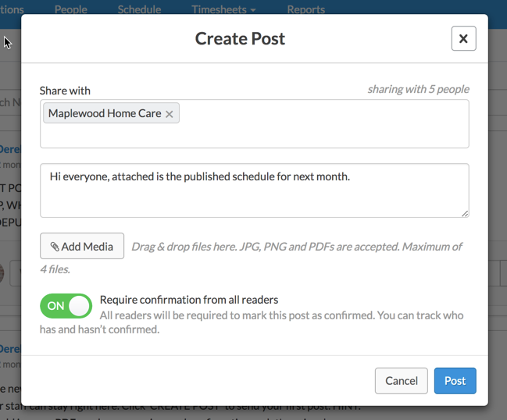Switch to the Reports section

pos(305,10)
